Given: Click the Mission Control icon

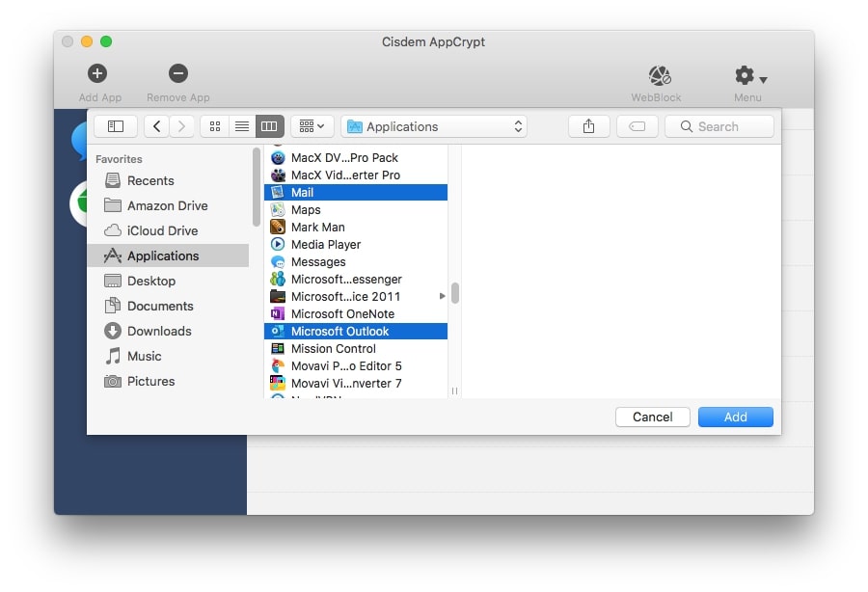Looking at the screenshot, I should (x=278, y=349).
